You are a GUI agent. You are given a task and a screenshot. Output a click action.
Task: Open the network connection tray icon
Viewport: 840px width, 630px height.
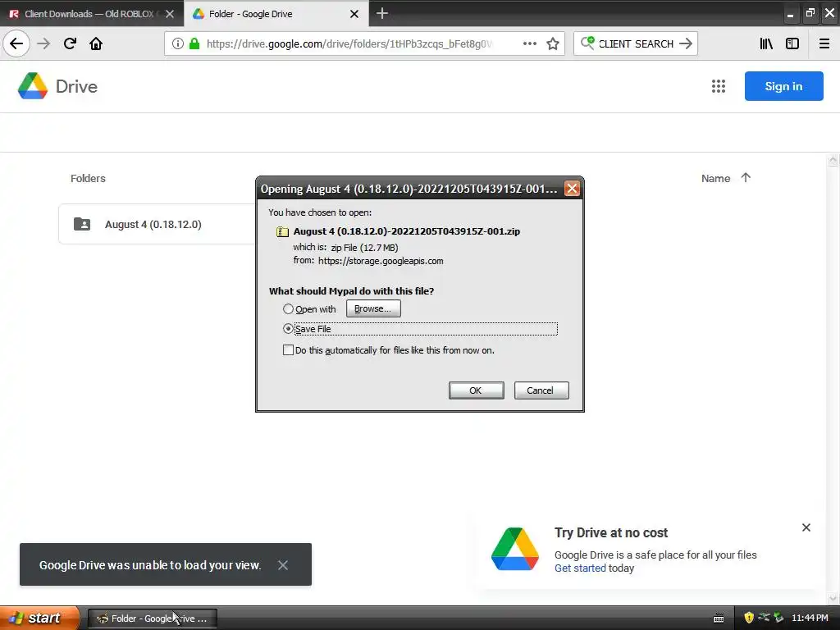tap(764, 618)
